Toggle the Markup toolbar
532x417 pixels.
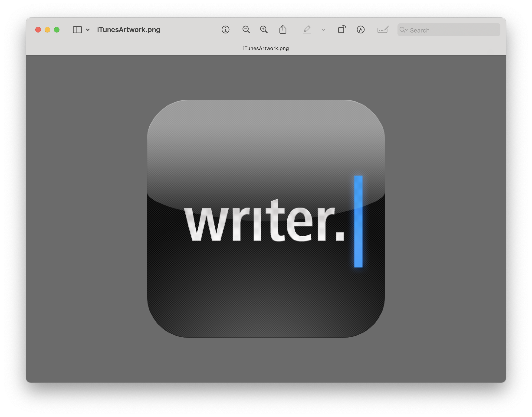(361, 30)
